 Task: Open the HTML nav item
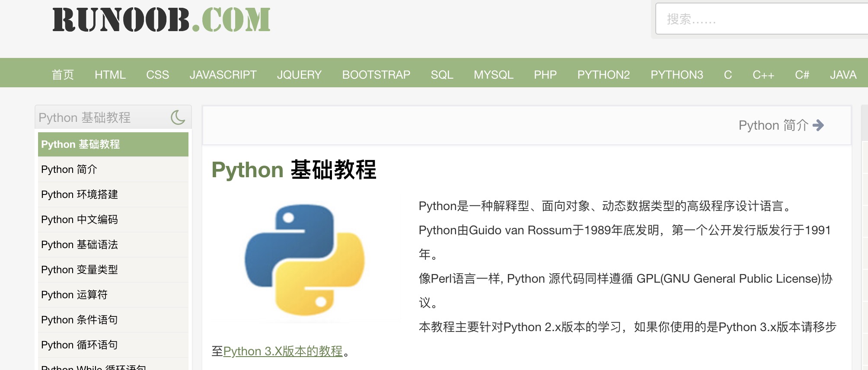(110, 75)
